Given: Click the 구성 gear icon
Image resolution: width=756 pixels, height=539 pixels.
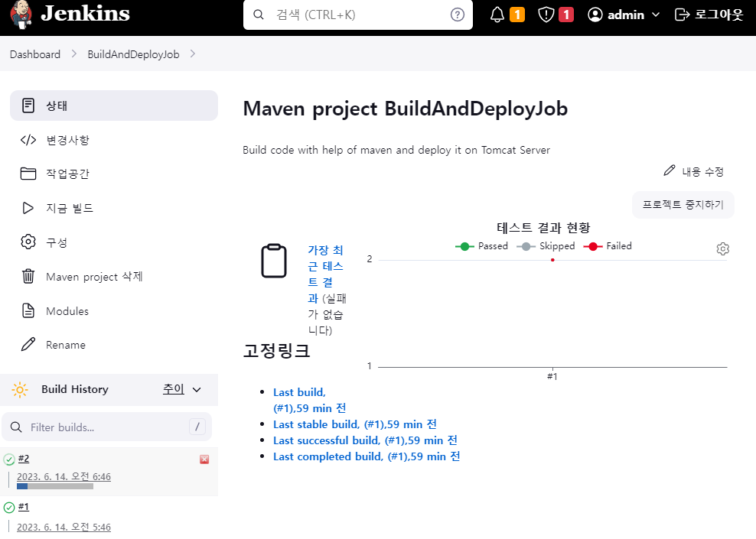Looking at the screenshot, I should pyautogui.click(x=28, y=242).
